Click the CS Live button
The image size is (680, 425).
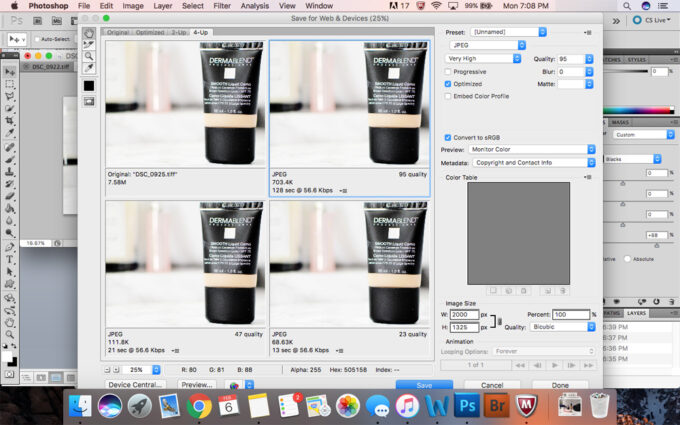[652, 20]
